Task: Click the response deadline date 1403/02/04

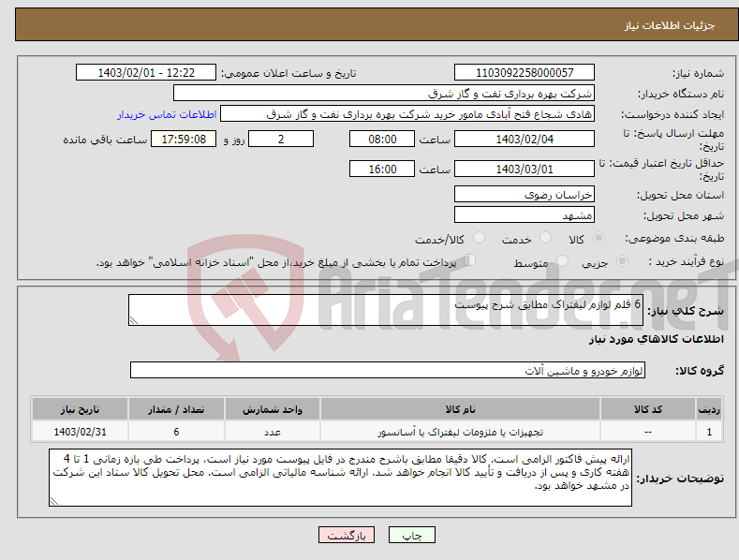Action: 525,139
